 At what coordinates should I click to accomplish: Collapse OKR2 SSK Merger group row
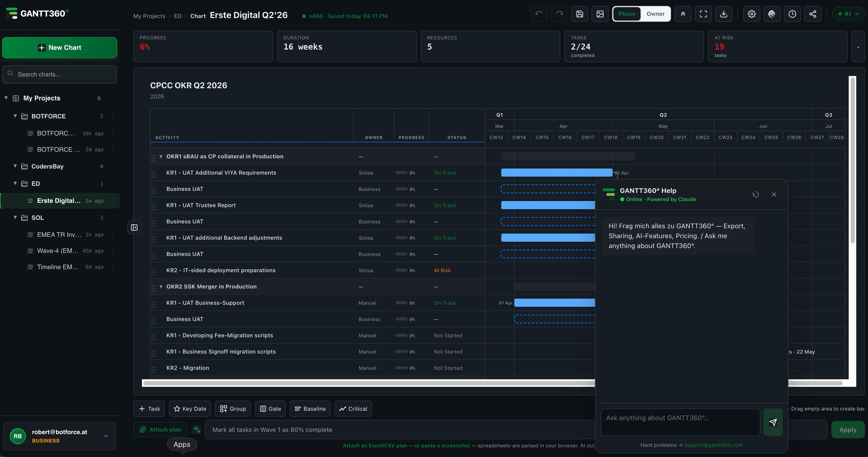tap(161, 287)
